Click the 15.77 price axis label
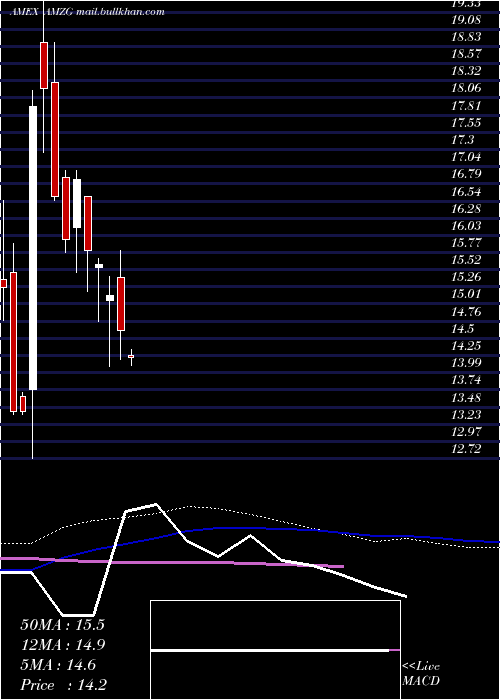The image size is (500, 700). (x=466, y=243)
